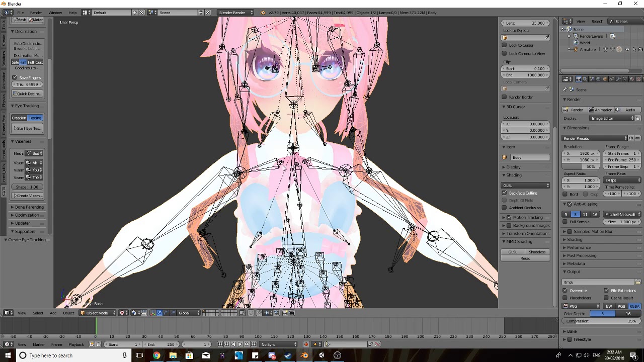Open Blender from the Windows taskbar
The width and height of the screenshot is (644, 362).
coord(304,355)
